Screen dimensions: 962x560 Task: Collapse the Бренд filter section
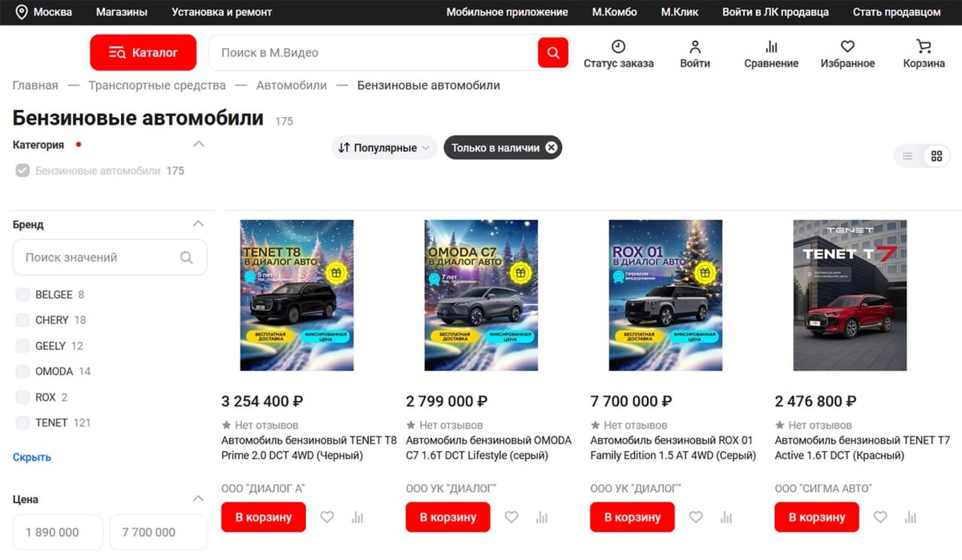[x=198, y=224]
